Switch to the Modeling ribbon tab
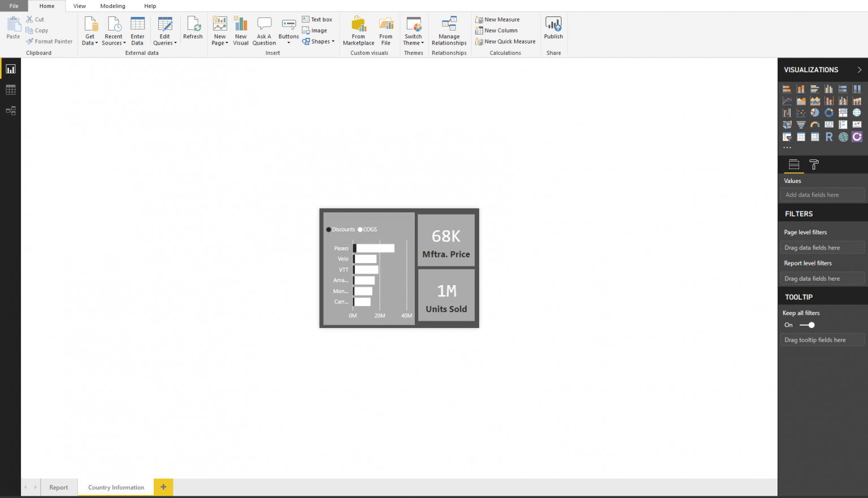868x498 pixels. tap(112, 6)
